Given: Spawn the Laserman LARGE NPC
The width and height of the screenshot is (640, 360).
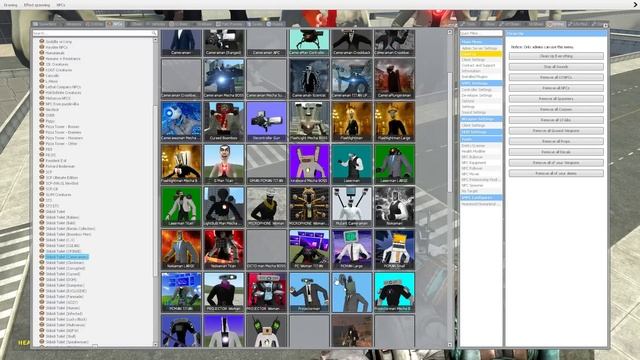Looking at the screenshot, I should (x=394, y=164).
